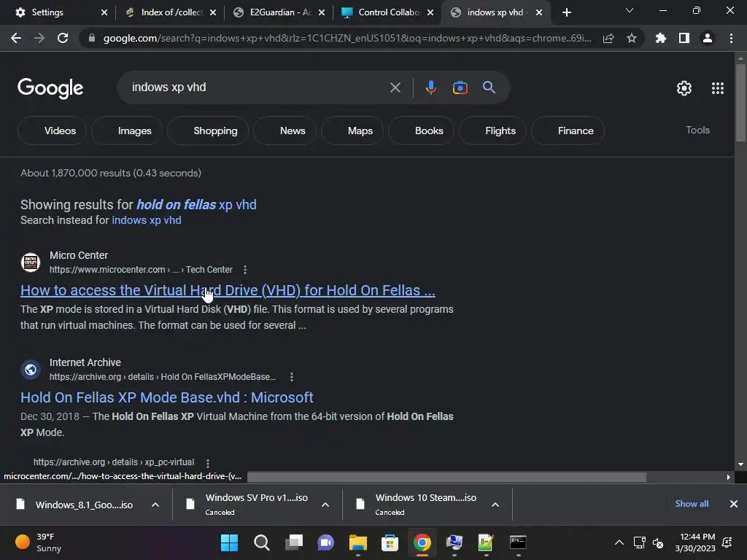Open Task View on the taskbar
Image resolution: width=747 pixels, height=560 pixels.
(x=294, y=542)
